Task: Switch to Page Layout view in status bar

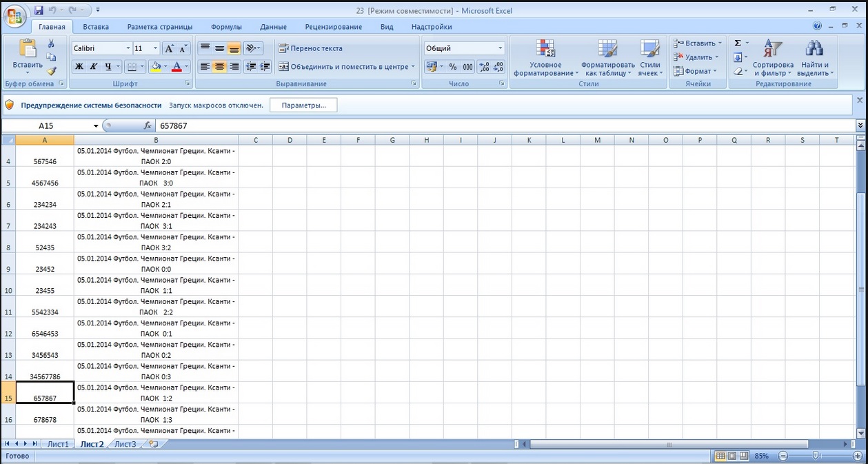Action: (732, 456)
